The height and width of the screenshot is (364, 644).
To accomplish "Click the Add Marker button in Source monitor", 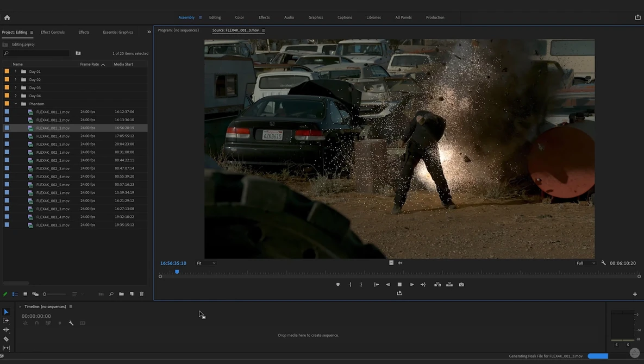I will click(338, 284).
